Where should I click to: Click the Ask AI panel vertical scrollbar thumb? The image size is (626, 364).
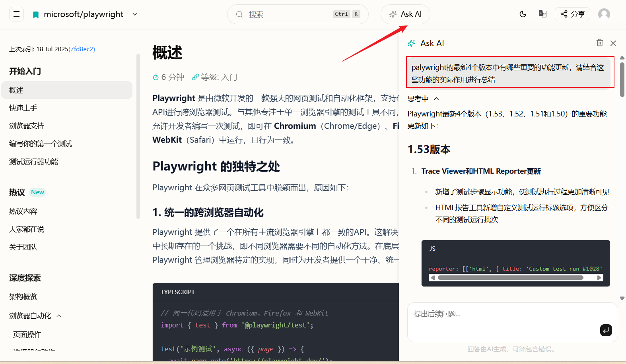[622, 79]
